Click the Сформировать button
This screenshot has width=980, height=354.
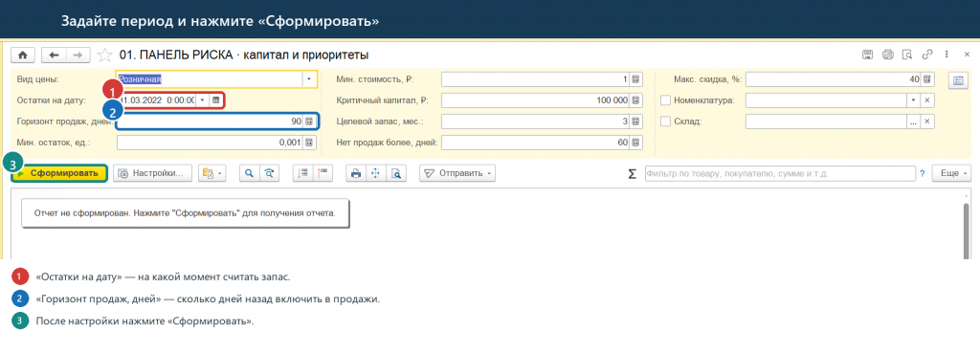(59, 173)
